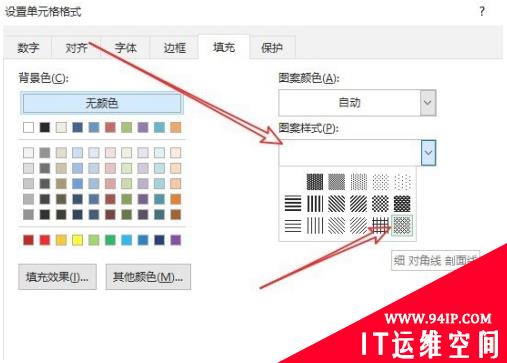The height and width of the screenshot is (363, 507).
Task: Pick the thin diagonal crosshatch pattern
Action: click(402, 225)
